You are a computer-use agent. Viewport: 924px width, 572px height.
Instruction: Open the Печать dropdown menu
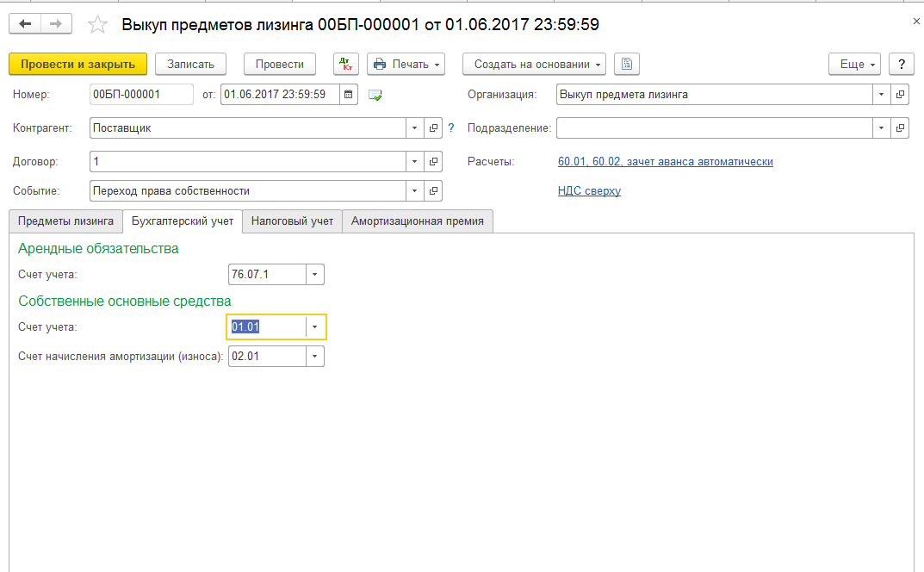[x=406, y=65]
